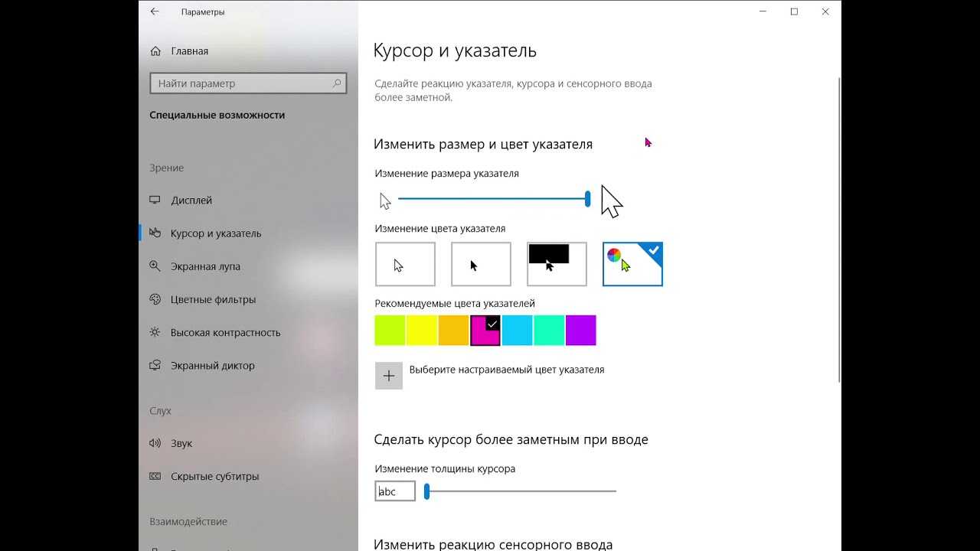Minimize the Параметры window
Image resolution: width=980 pixels, height=551 pixels.
(763, 11)
